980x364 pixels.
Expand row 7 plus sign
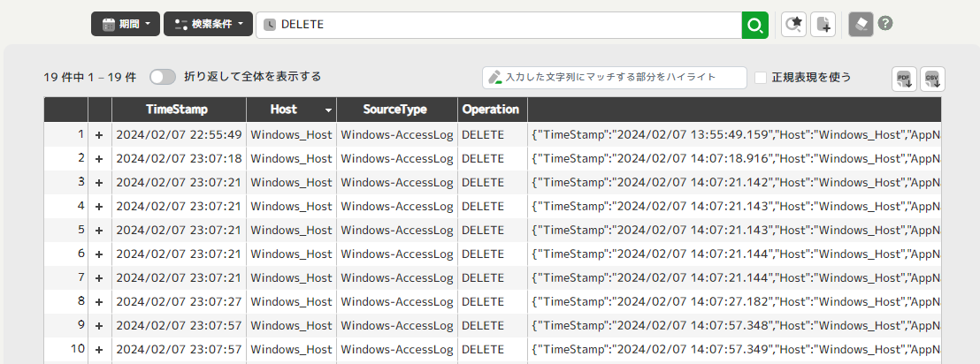pos(99,277)
